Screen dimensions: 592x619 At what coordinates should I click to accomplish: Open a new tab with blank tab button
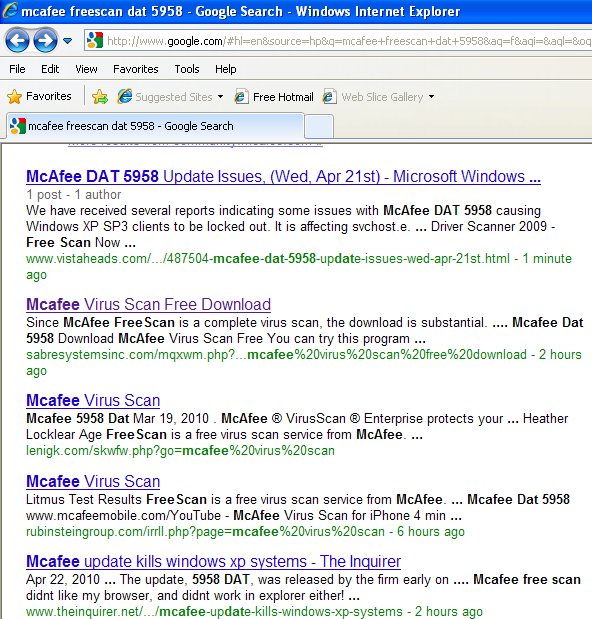point(319,126)
